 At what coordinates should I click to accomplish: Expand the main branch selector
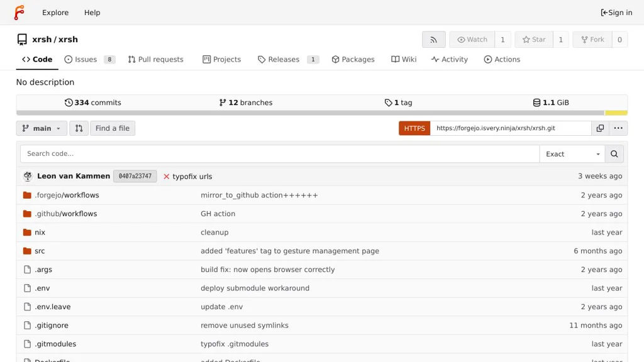pos(42,128)
